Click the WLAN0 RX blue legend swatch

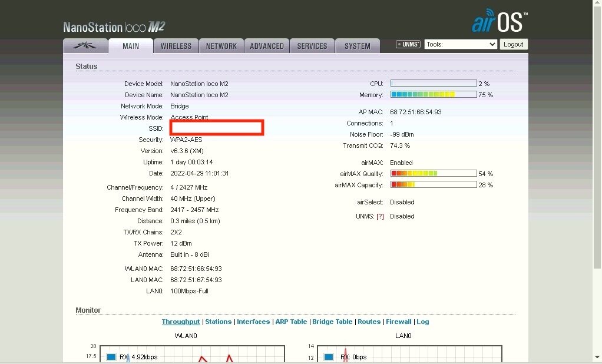[111, 357]
